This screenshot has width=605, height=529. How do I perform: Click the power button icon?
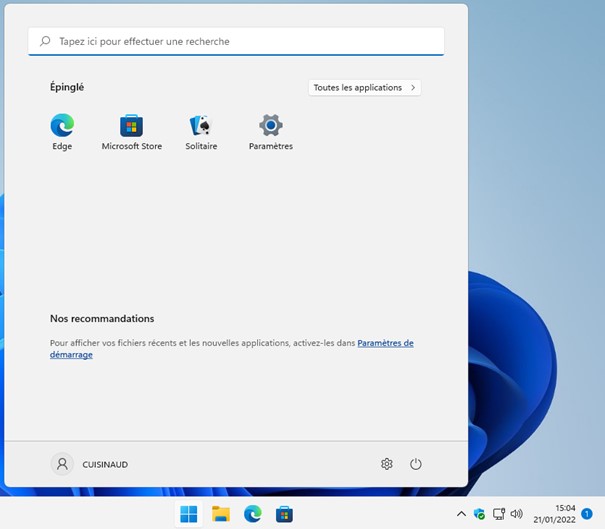416,464
